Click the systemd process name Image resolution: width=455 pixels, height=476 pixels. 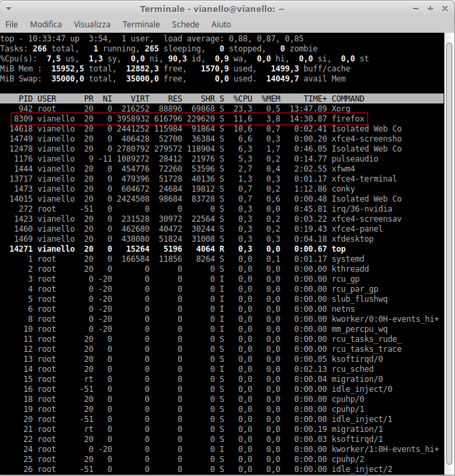click(x=348, y=259)
